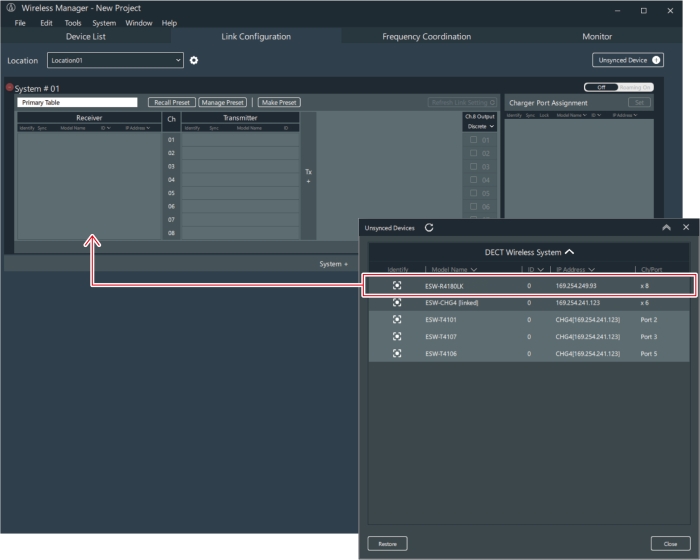Refresh the Unsynced Devices list
The width and height of the screenshot is (700, 560).
click(x=429, y=228)
